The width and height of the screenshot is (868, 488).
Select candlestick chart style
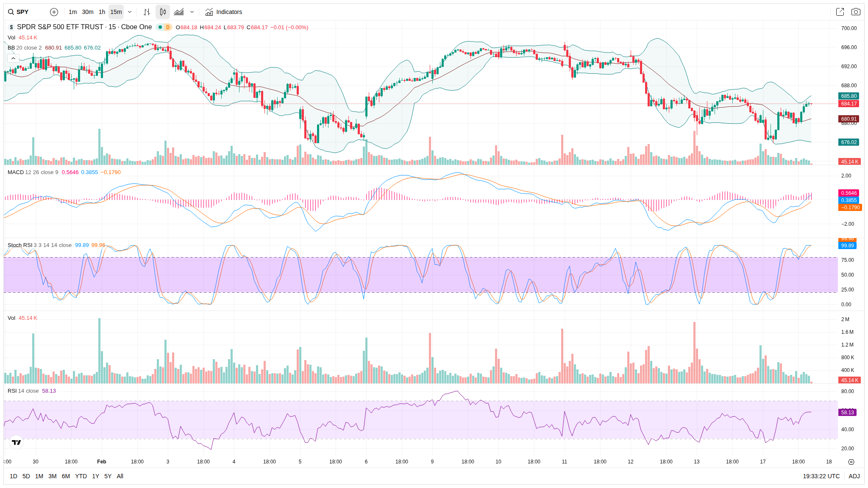[x=163, y=12]
